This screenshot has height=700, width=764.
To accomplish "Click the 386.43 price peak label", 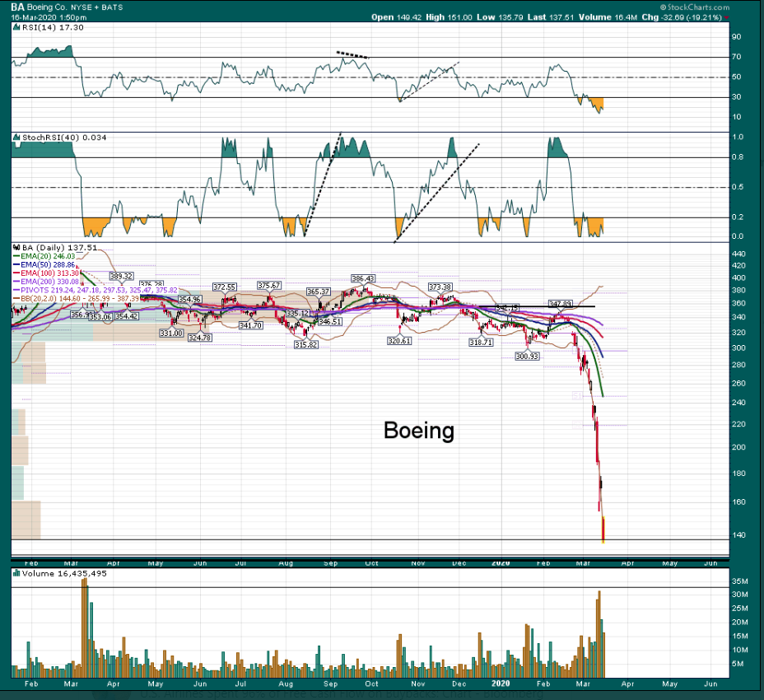I will [x=362, y=278].
